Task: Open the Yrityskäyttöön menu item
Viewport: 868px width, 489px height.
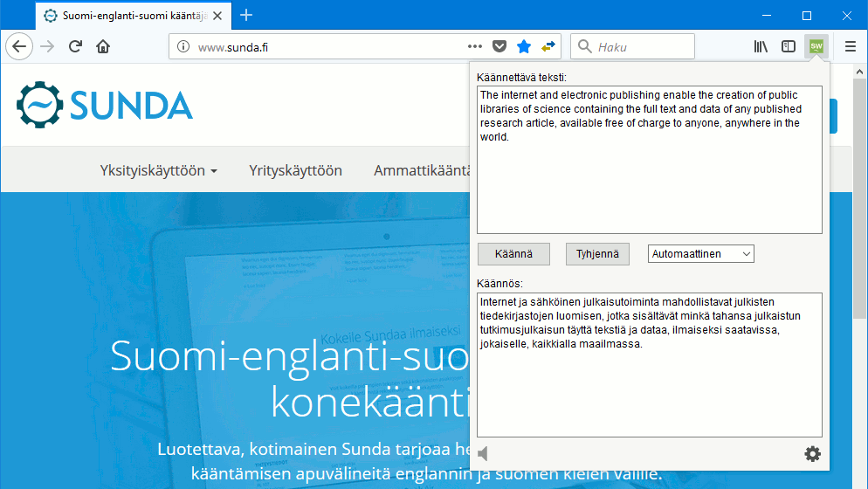Action: pos(296,170)
